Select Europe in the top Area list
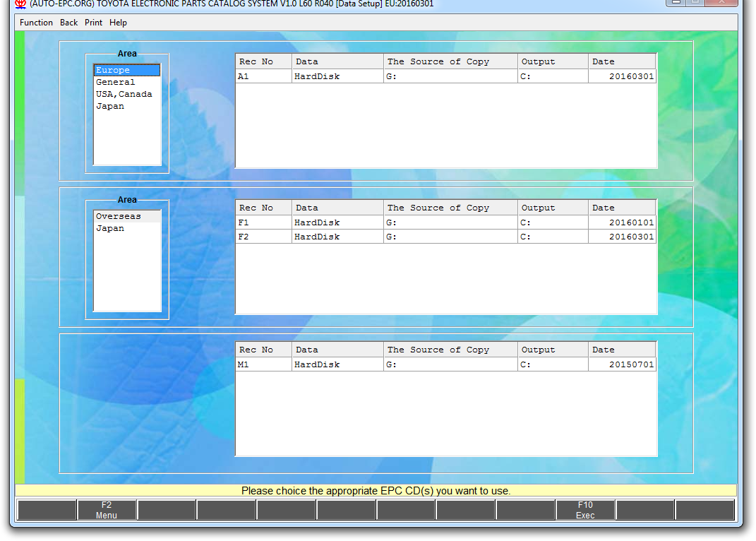Image resolution: width=756 pixels, height=541 pixels. [x=127, y=70]
